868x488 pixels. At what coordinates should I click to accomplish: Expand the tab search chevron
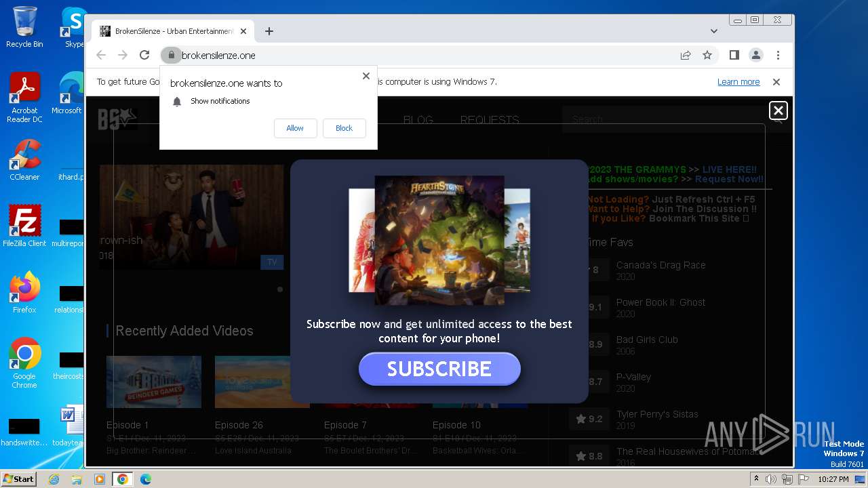point(714,31)
